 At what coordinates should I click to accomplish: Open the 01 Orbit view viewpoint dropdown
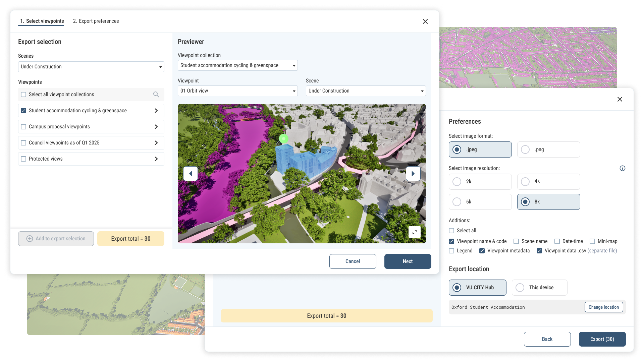pos(238,91)
